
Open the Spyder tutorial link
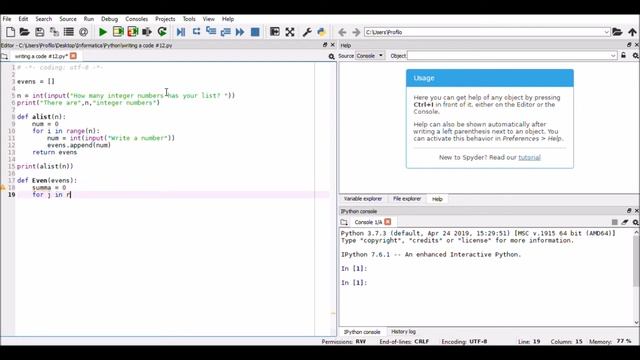529,158
